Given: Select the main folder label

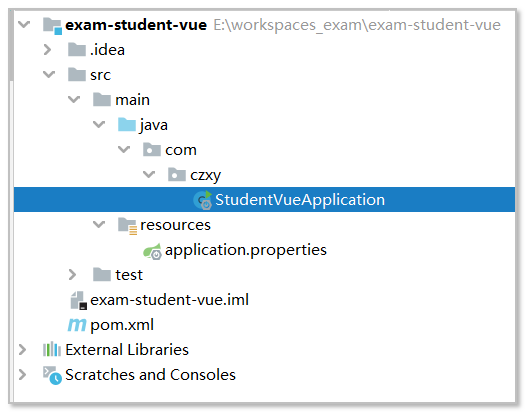Looking at the screenshot, I should 132,100.
